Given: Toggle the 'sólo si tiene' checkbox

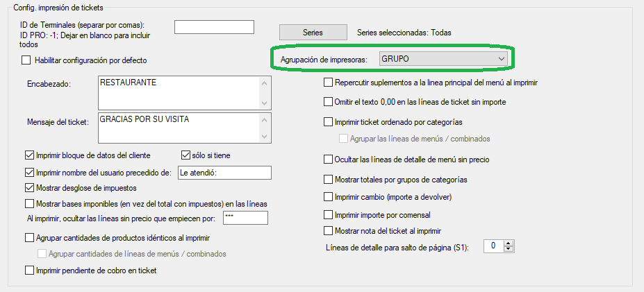Looking at the screenshot, I should point(186,155).
